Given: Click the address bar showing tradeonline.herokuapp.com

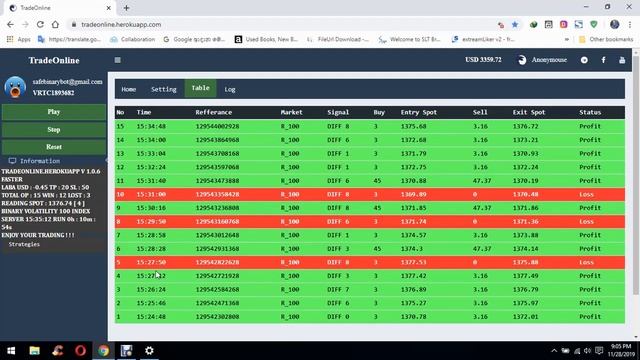Looking at the screenshot, I should [282, 24].
